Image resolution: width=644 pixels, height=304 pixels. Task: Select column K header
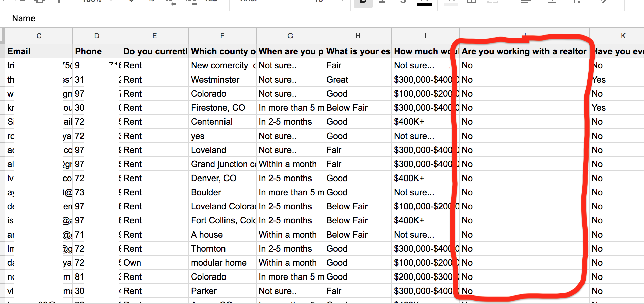(x=623, y=36)
